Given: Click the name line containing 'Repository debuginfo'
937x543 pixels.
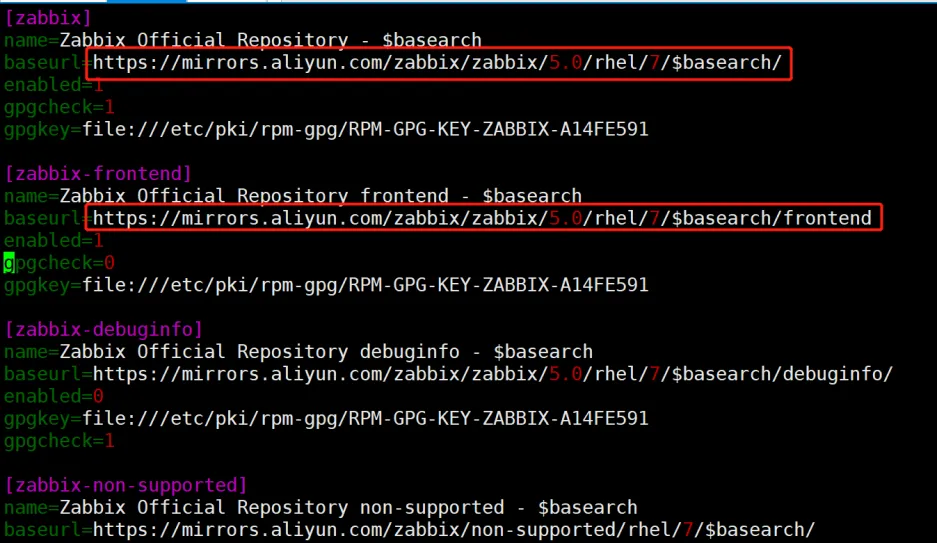Looking at the screenshot, I should [298, 352].
